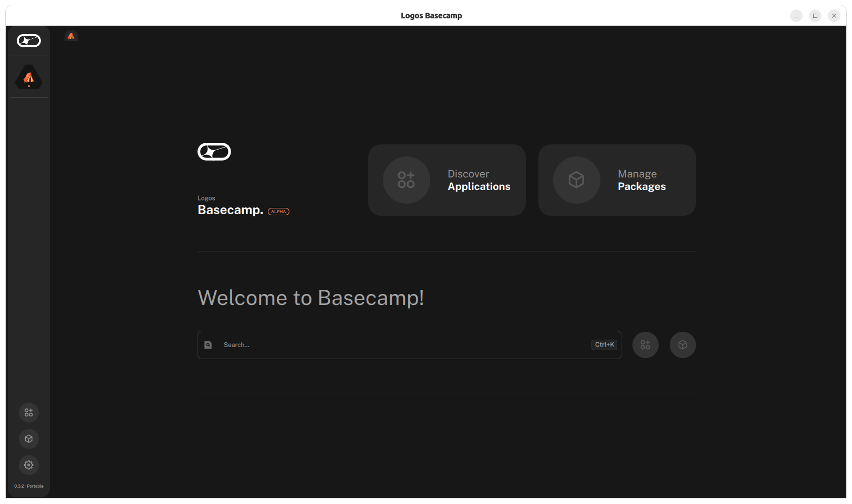The width and height of the screenshot is (852, 504).
Task: Close the Logos Basecamp window
Action: 834,16
